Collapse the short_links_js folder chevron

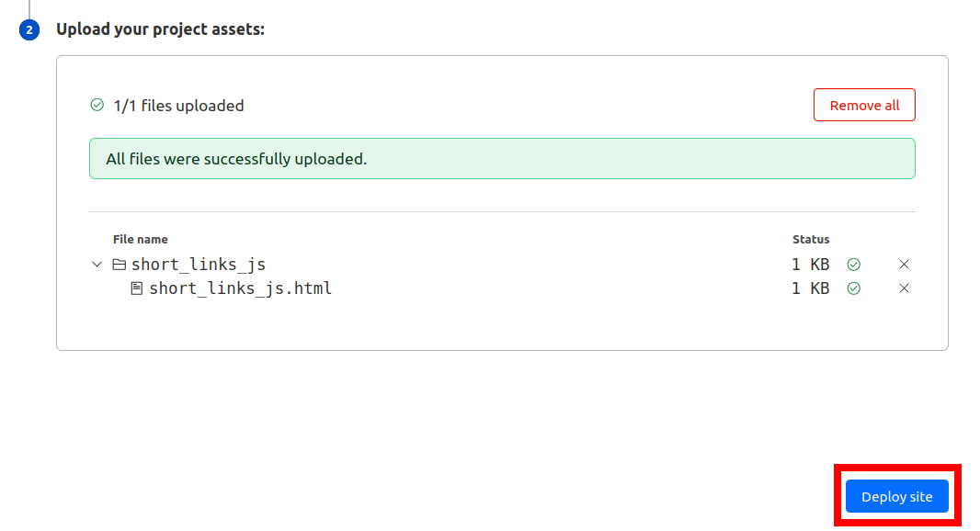point(97,265)
